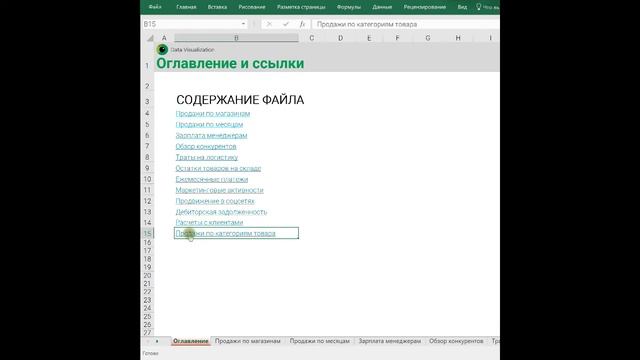Open the Разметка страницы ribbon tab
The width and height of the screenshot is (640, 360).
coord(301,7)
